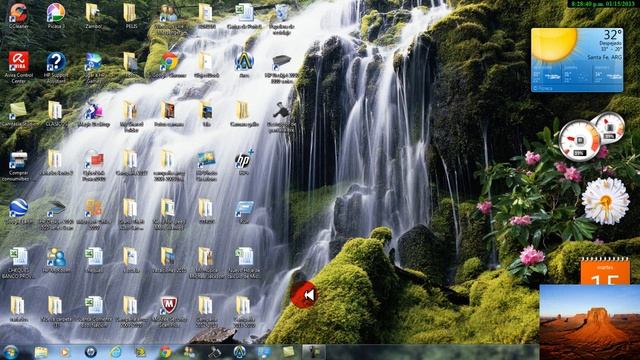Open Sticky Notes from the taskbar
640x360 pixels.
pyautogui.click(x=289, y=352)
